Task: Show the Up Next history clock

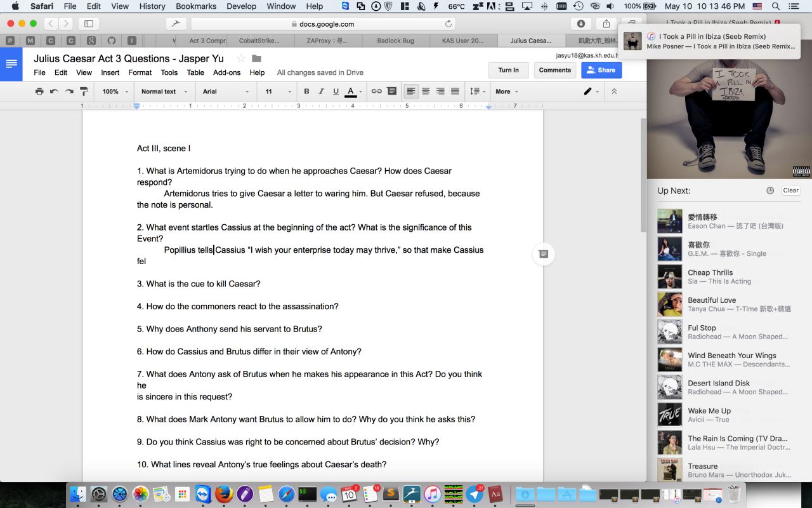Action: click(x=770, y=190)
